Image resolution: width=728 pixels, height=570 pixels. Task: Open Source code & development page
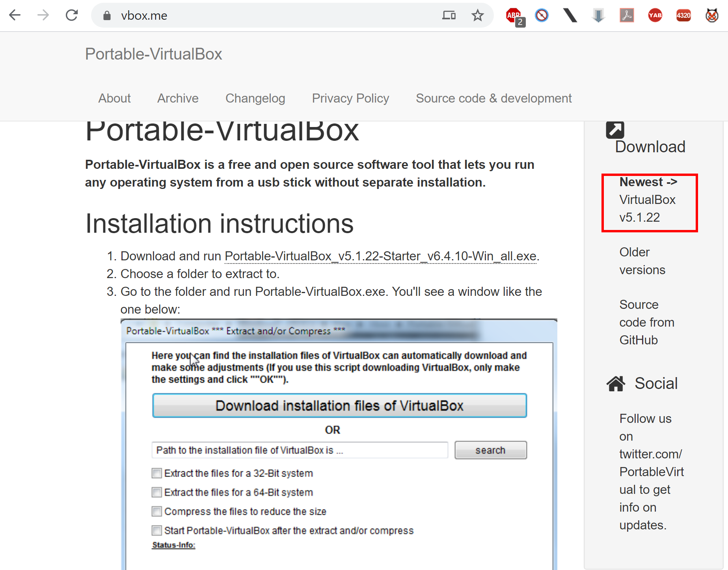pyautogui.click(x=493, y=98)
